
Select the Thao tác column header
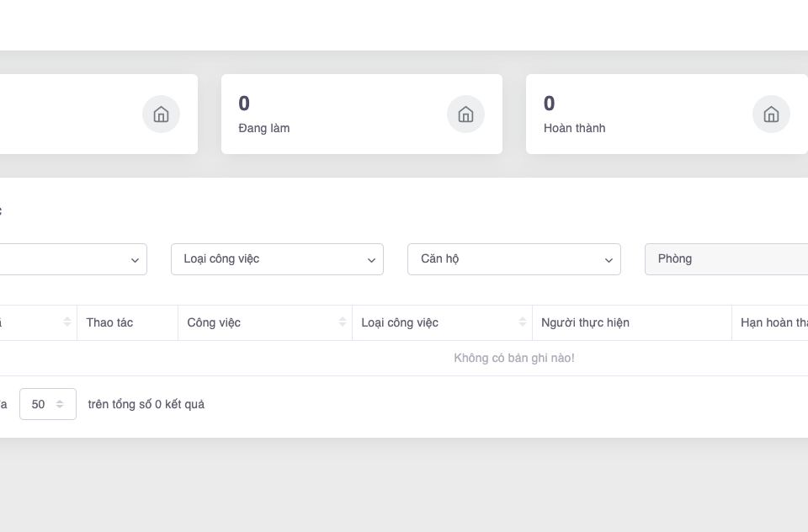[109, 322]
